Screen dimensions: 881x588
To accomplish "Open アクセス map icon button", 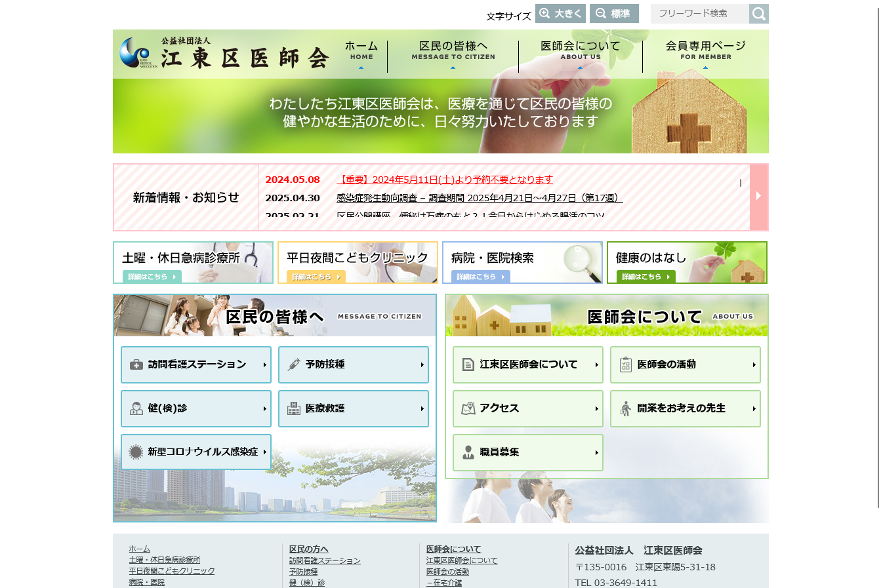I will [x=527, y=408].
